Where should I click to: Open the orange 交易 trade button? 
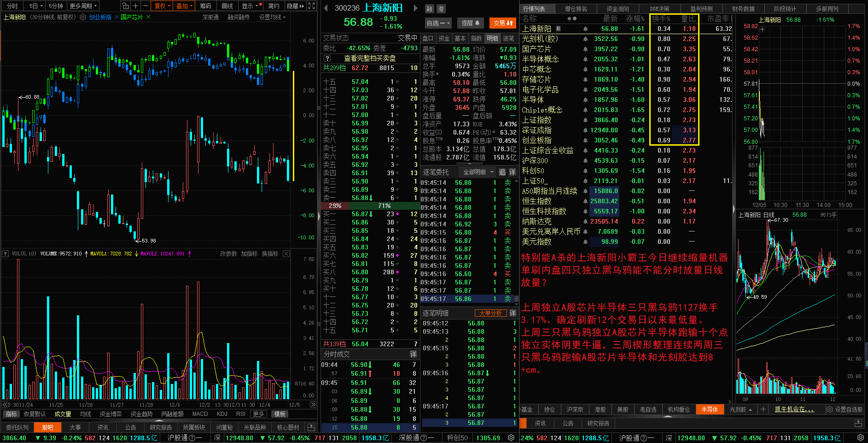coord(503,23)
